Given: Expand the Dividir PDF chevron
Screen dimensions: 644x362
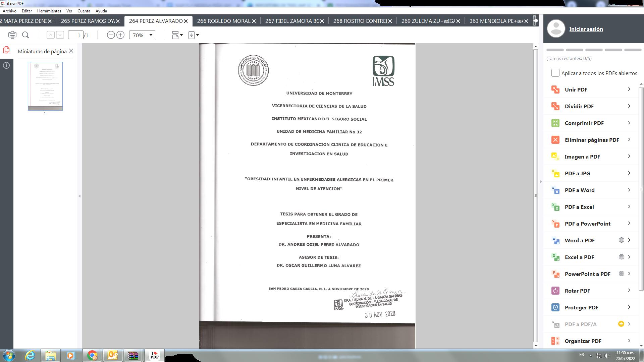Looking at the screenshot, I should (x=629, y=106).
